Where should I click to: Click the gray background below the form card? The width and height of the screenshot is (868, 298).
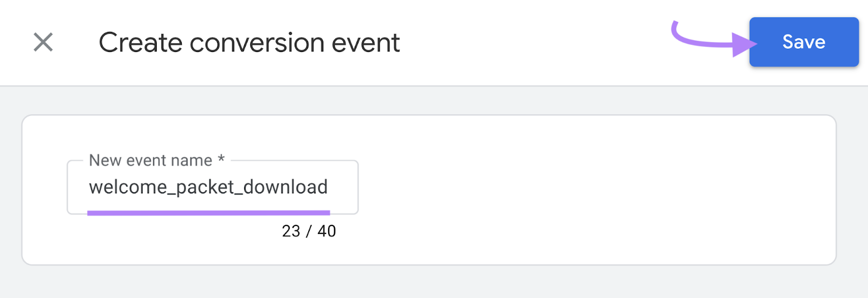coord(434,282)
